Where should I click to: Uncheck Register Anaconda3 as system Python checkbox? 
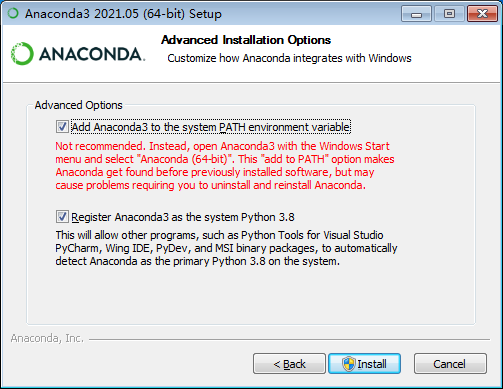(x=62, y=217)
